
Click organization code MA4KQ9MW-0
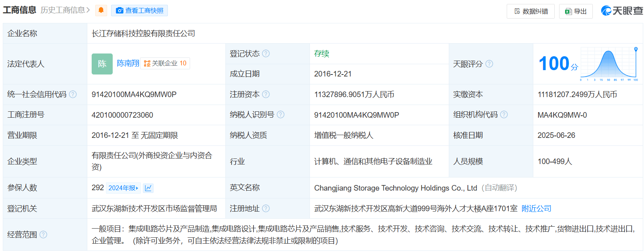562,115
